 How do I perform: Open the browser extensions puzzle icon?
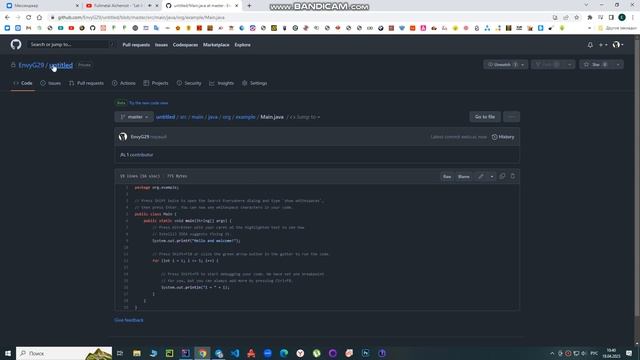point(589,18)
